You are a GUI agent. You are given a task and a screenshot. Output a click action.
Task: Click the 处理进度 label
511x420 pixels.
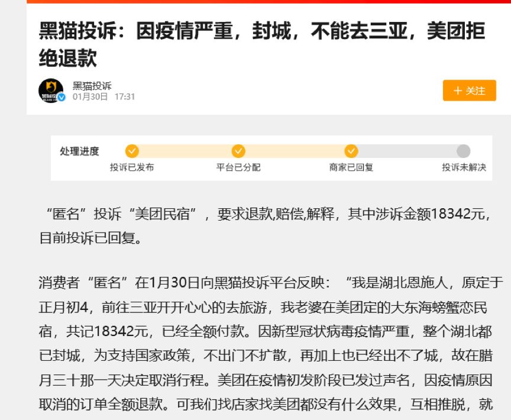click(x=79, y=151)
